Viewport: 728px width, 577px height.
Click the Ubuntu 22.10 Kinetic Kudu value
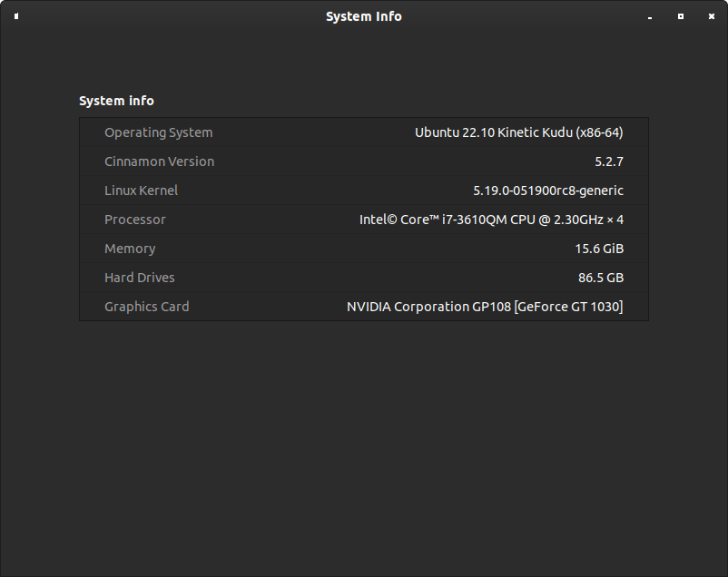tap(518, 132)
